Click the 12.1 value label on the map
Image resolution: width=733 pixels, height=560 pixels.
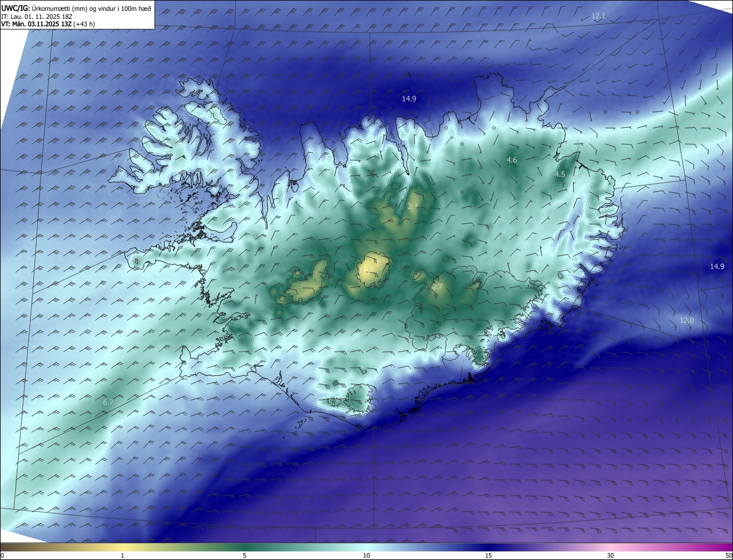tap(598, 16)
